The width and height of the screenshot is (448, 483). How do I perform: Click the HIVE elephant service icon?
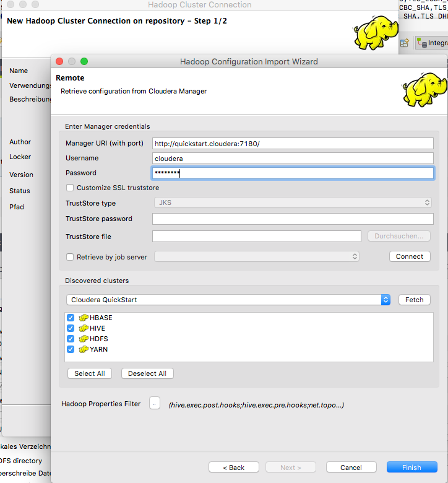(84, 328)
